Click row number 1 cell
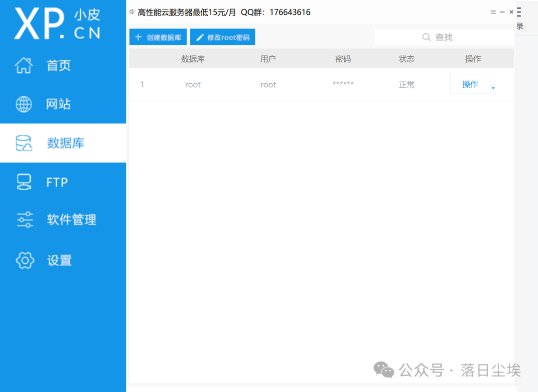The height and width of the screenshot is (392, 538). 142,84
